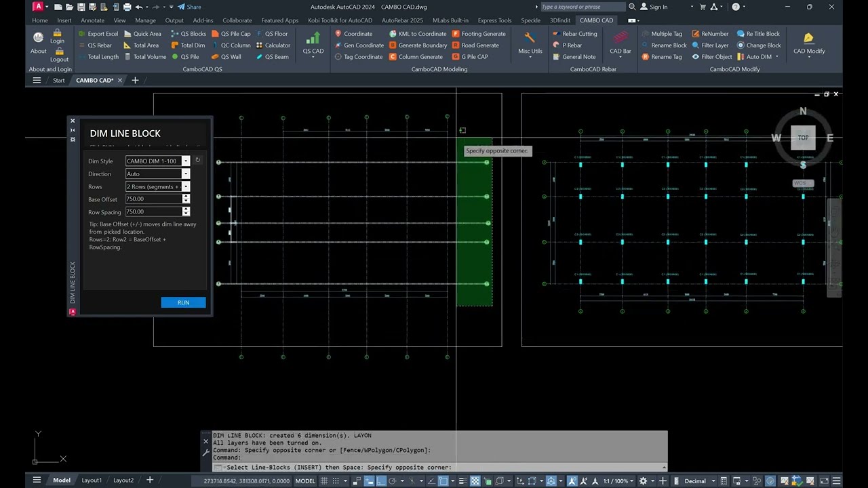Open the Total Volume tool
The height and width of the screenshot is (488, 868).
click(x=145, y=57)
